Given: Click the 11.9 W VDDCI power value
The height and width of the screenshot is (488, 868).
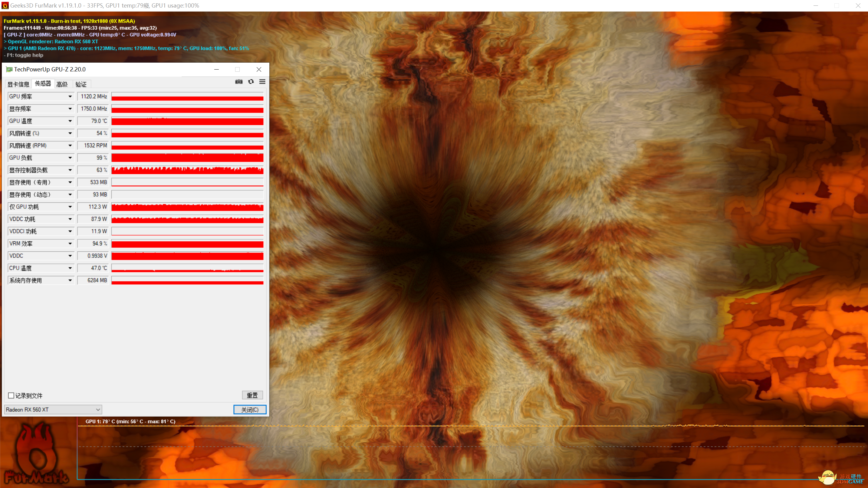Looking at the screenshot, I should (x=93, y=231).
